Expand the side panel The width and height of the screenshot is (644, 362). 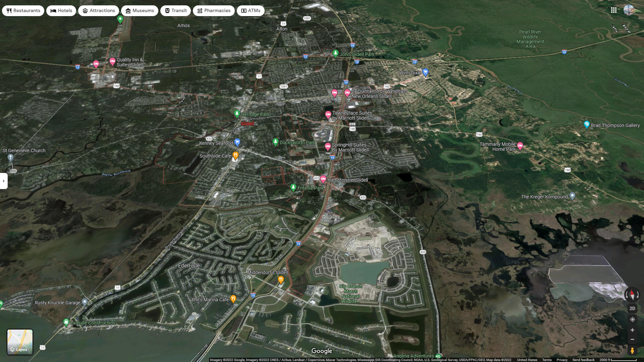(4, 181)
